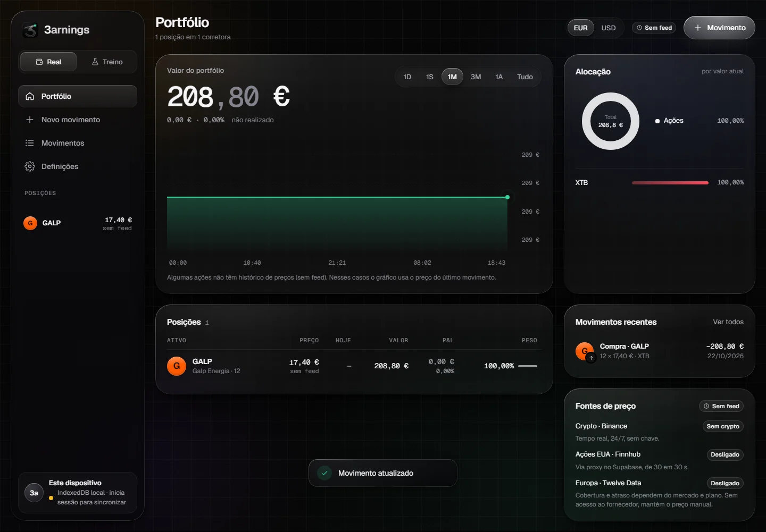Select the 1M chart range

tap(452, 77)
